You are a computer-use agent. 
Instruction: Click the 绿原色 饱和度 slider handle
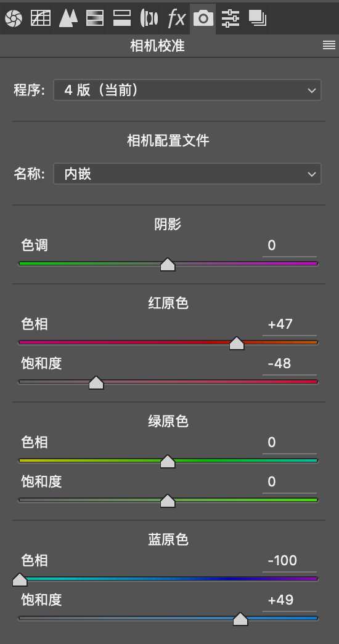[168, 501]
